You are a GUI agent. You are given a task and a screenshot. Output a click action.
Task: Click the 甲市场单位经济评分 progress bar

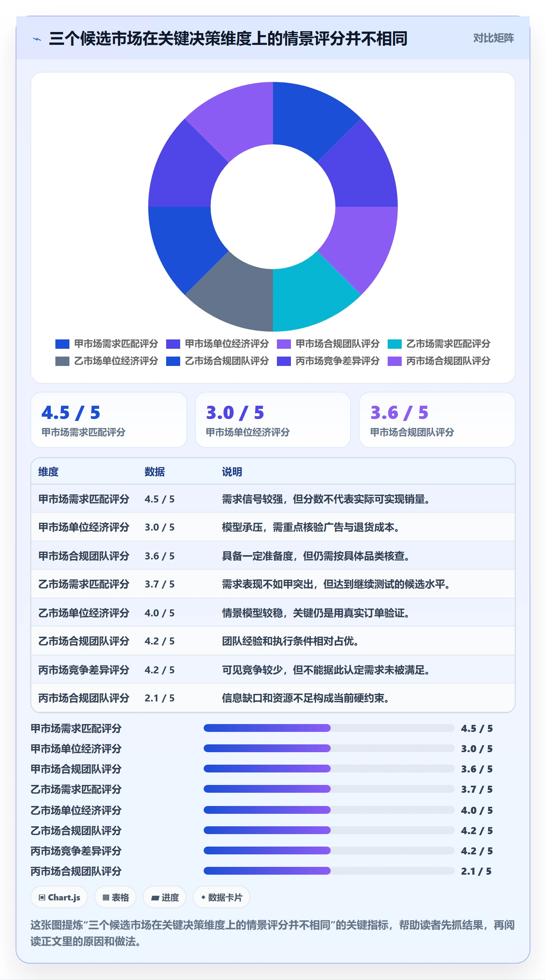pyautogui.click(x=329, y=748)
